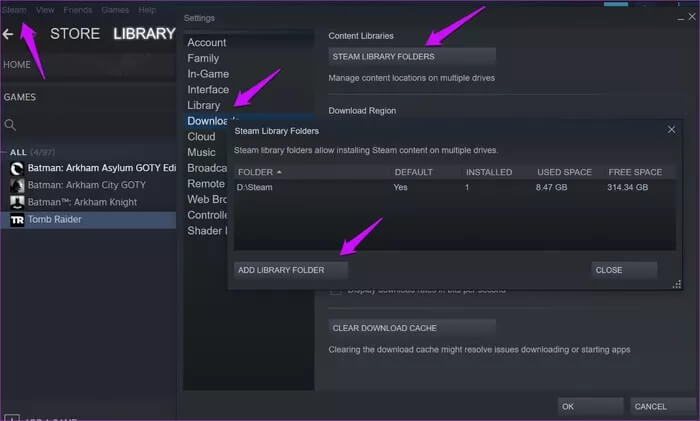This screenshot has height=421, width=700.
Task: Open Cloud settings category
Action: [x=201, y=137]
